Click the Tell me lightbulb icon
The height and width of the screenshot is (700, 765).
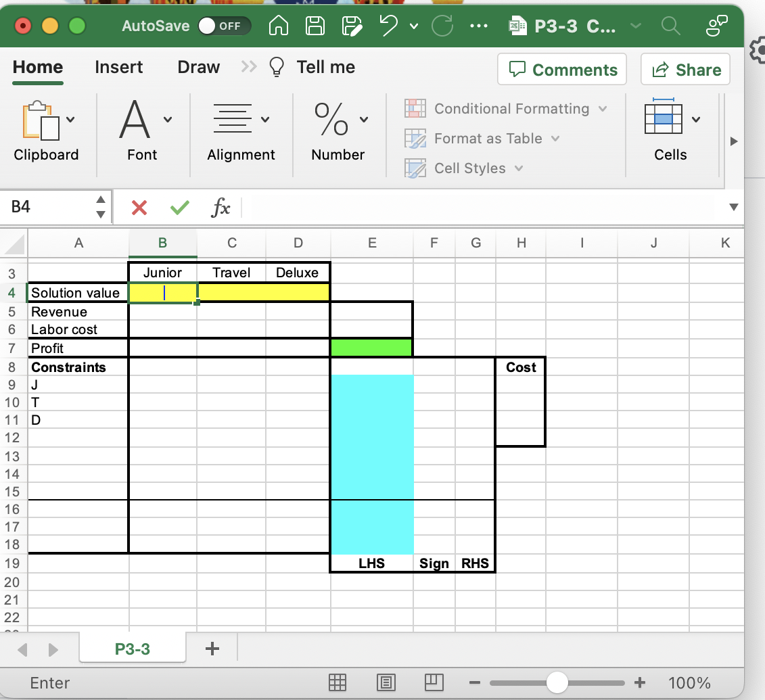pyautogui.click(x=277, y=67)
